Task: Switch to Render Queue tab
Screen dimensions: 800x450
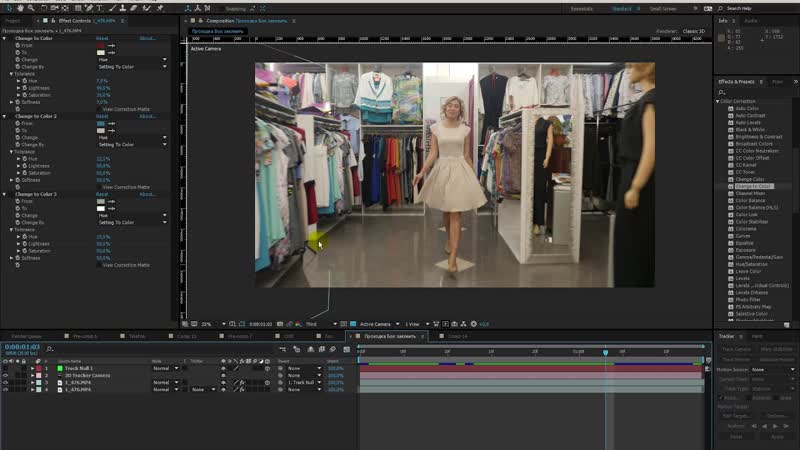Action: [27, 336]
